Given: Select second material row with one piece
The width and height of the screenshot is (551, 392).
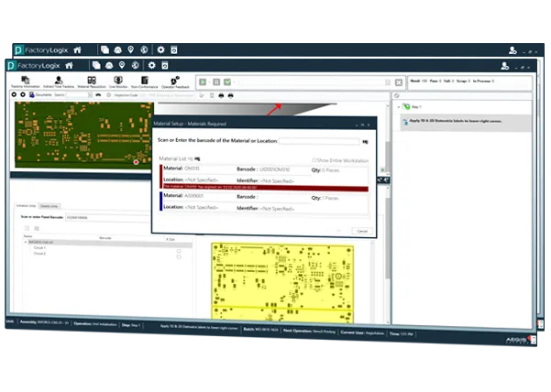Looking at the screenshot, I should coord(264,202).
